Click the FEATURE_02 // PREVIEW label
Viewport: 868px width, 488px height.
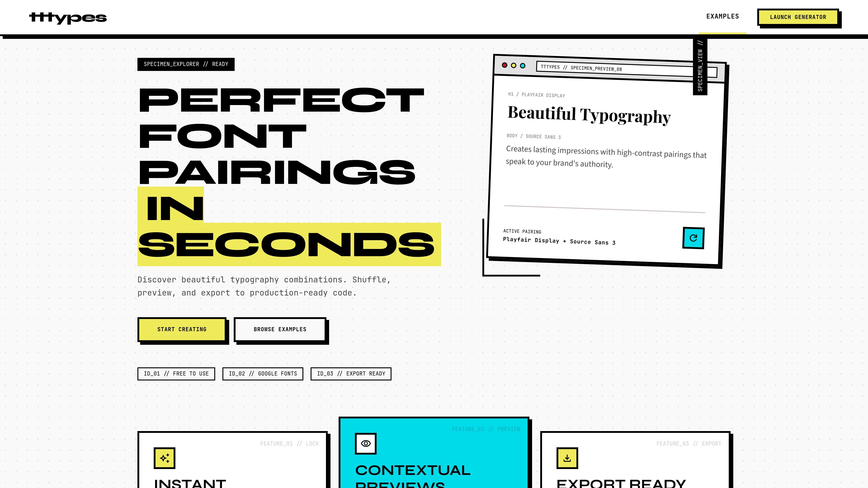486,429
